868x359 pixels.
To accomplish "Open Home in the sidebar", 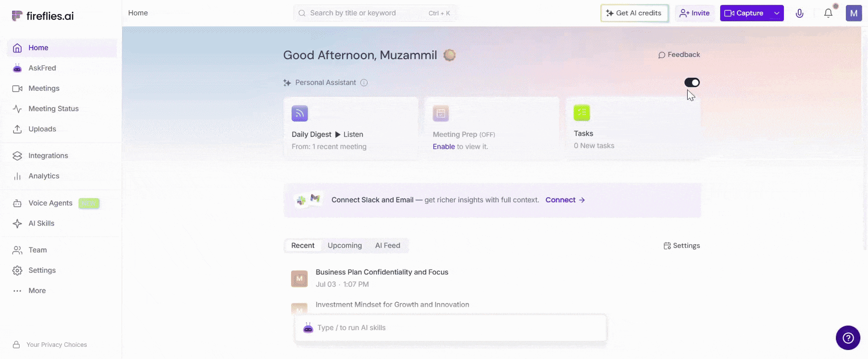I will (x=62, y=48).
